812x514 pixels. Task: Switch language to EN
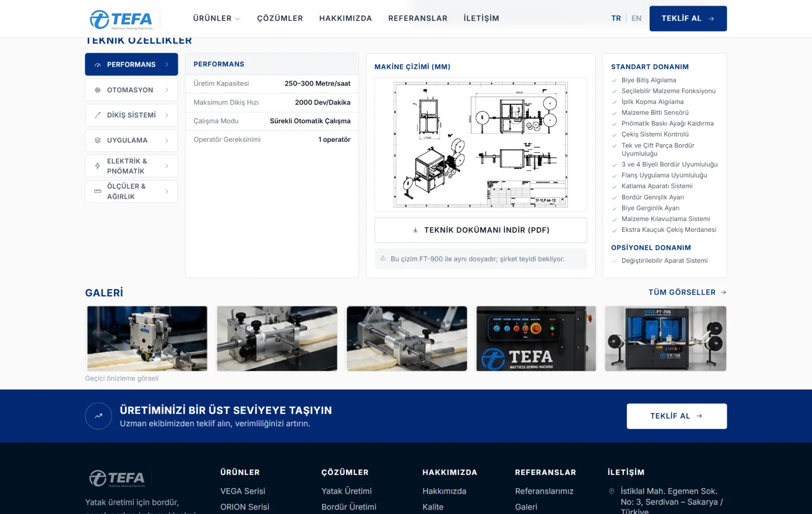(x=636, y=18)
